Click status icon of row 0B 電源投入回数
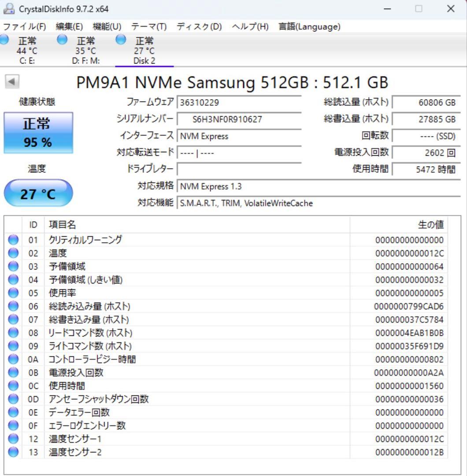Viewport: 467px width, 476px height. [x=13, y=372]
